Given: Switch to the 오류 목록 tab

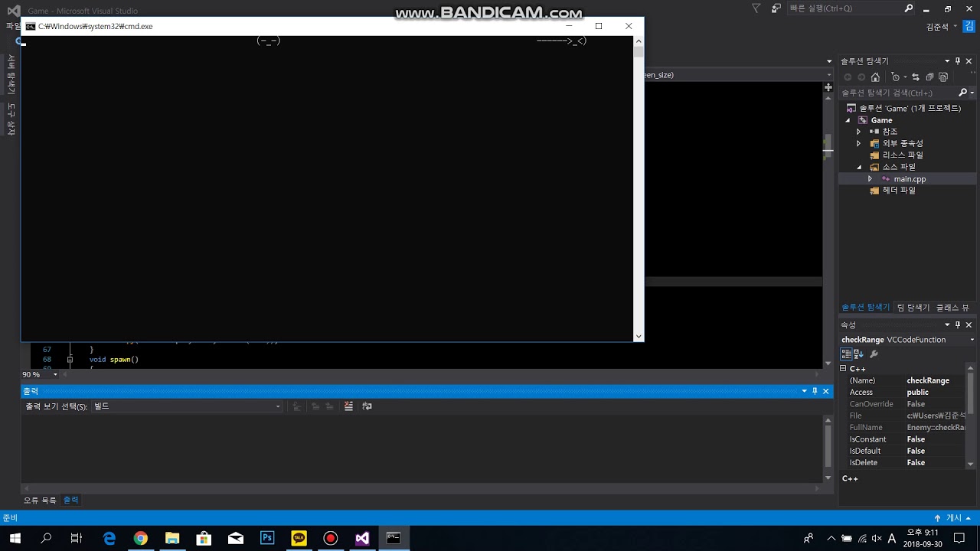Looking at the screenshot, I should point(40,500).
